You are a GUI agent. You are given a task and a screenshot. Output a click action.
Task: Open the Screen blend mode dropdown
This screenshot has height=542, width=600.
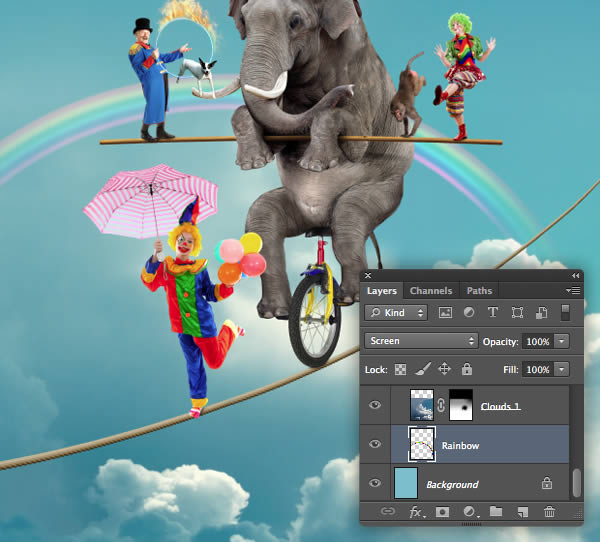pos(421,341)
